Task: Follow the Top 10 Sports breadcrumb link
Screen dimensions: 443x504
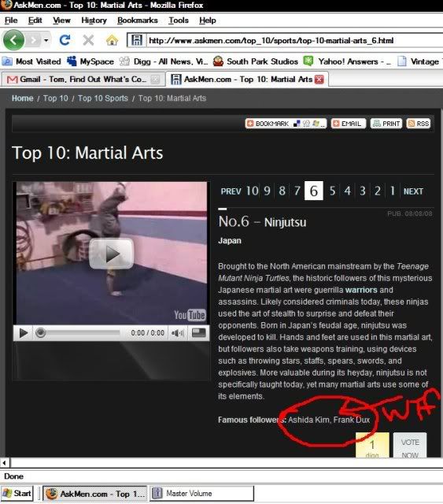Action: point(103,98)
